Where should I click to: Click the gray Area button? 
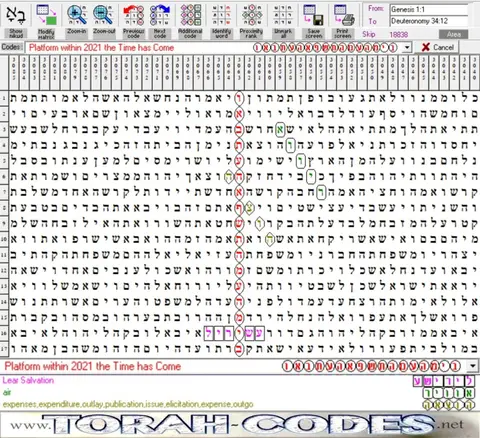(x=454, y=34)
